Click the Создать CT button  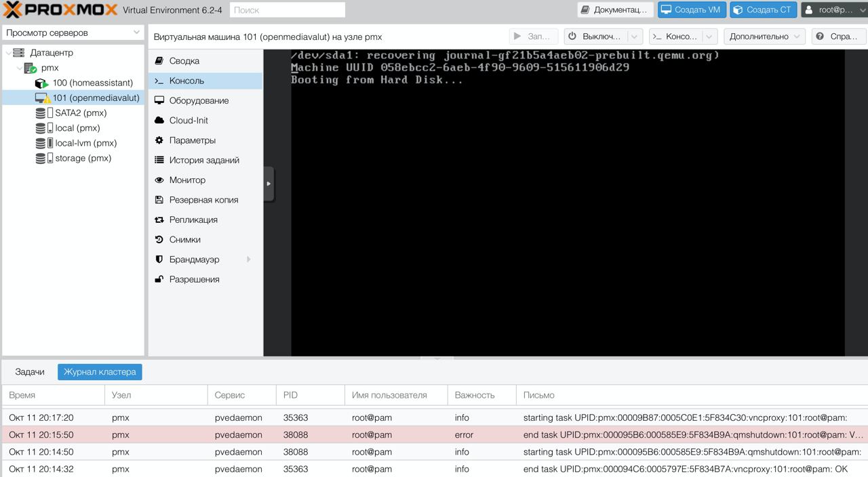[764, 9]
